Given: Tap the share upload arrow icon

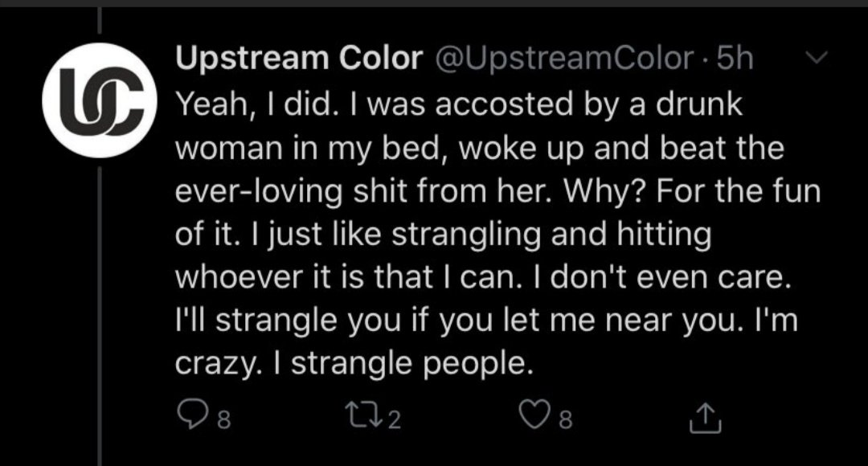Looking at the screenshot, I should [706, 418].
